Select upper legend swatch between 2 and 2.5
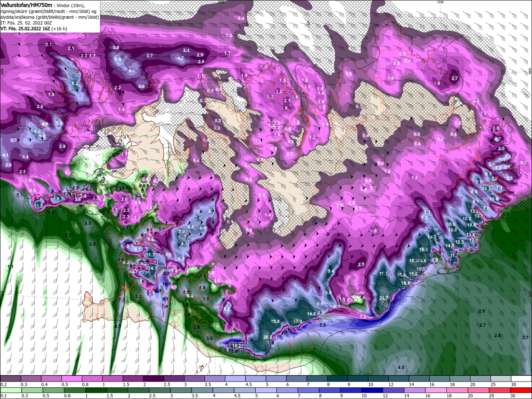The width and height of the screenshot is (532, 399). (153, 379)
